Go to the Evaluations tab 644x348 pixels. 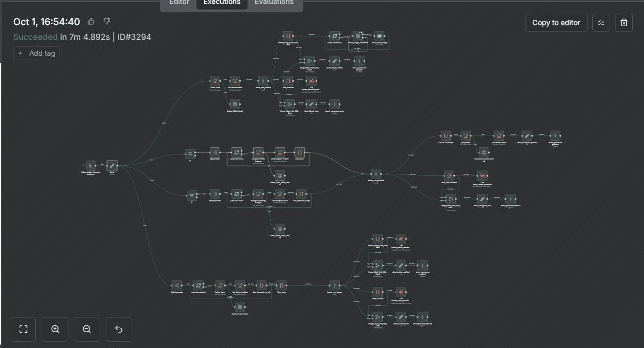point(274,2)
